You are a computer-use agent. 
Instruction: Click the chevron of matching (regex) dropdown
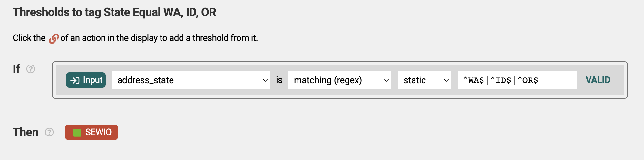click(386, 80)
